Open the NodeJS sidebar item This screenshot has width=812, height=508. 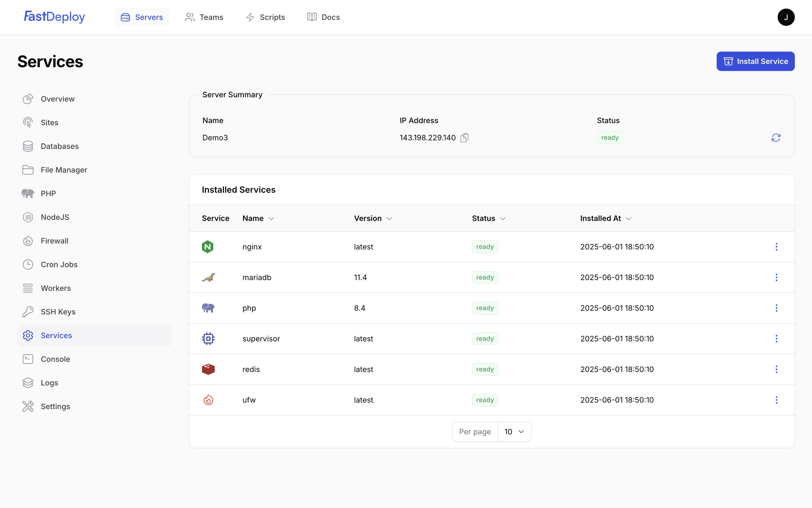point(94,217)
